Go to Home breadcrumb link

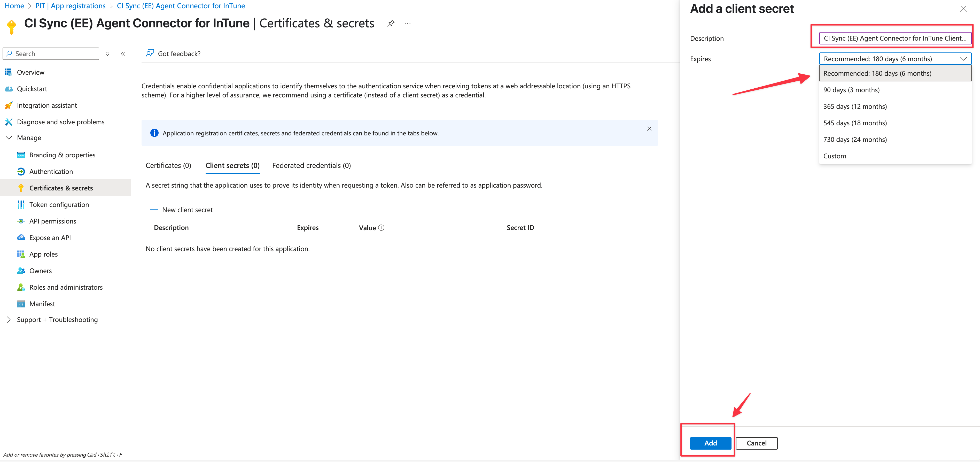pyautogui.click(x=14, y=6)
